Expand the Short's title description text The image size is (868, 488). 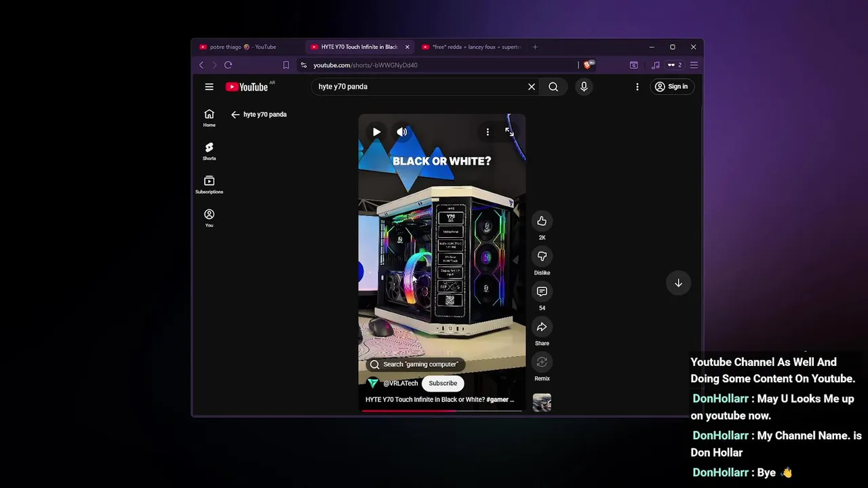(x=439, y=400)
